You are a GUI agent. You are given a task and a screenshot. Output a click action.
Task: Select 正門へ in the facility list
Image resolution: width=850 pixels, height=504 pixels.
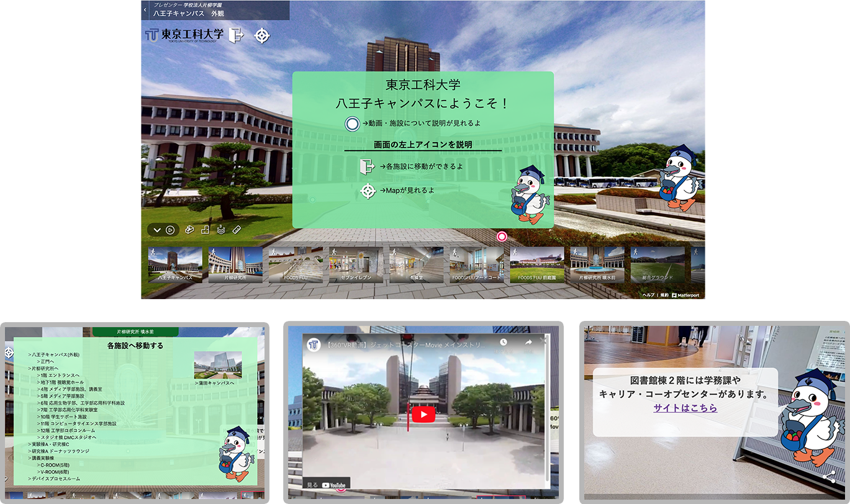[47, 361]
